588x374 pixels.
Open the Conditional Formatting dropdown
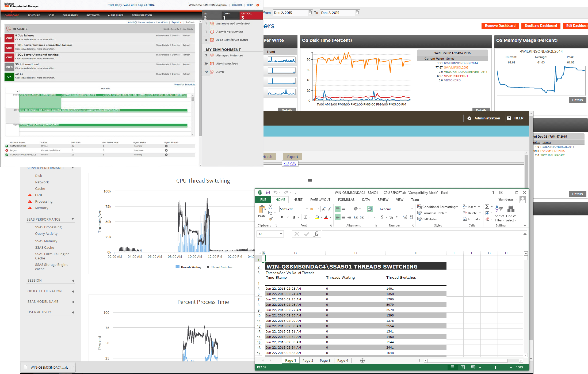(x=438, y=207)
